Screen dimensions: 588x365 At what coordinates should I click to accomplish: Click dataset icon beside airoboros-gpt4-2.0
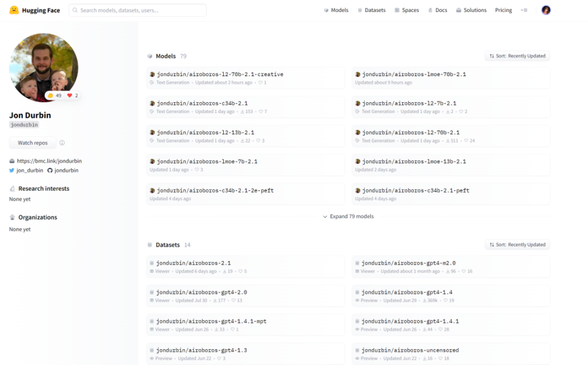(152, 292)
